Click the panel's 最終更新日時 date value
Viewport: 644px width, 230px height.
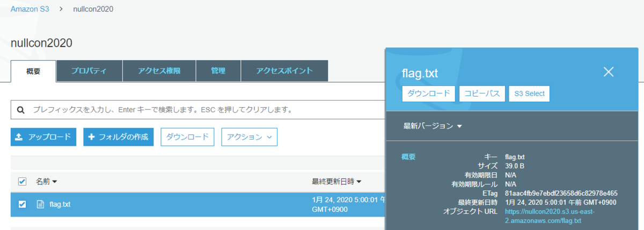point(560,202)
